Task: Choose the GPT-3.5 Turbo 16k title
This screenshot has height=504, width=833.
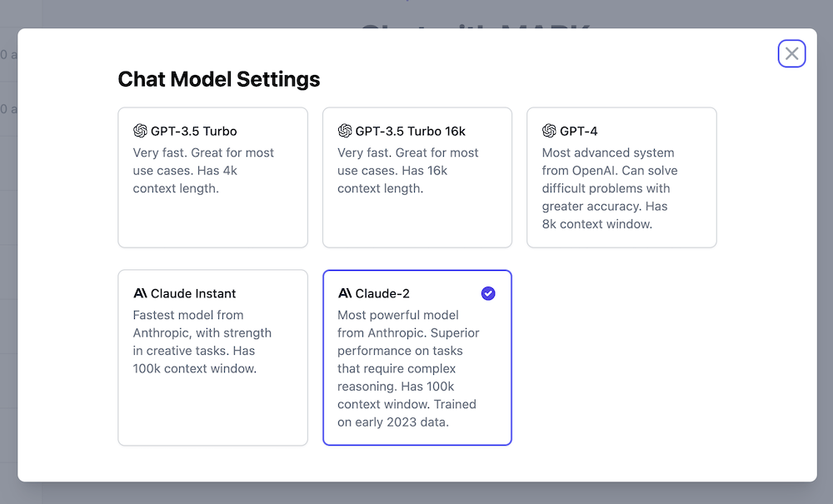Action: tap(410, 131)
